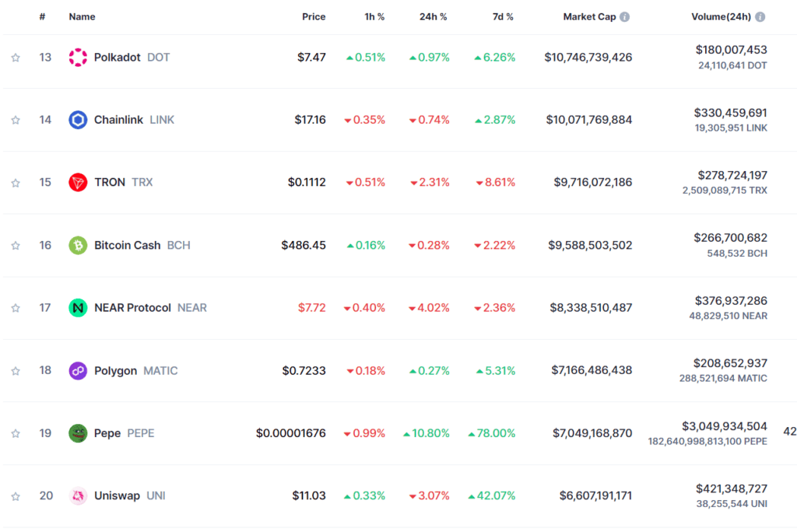Toggle watchlist star for Pepe
Viewport: 797px width, 532px height.
click(16, 433)
